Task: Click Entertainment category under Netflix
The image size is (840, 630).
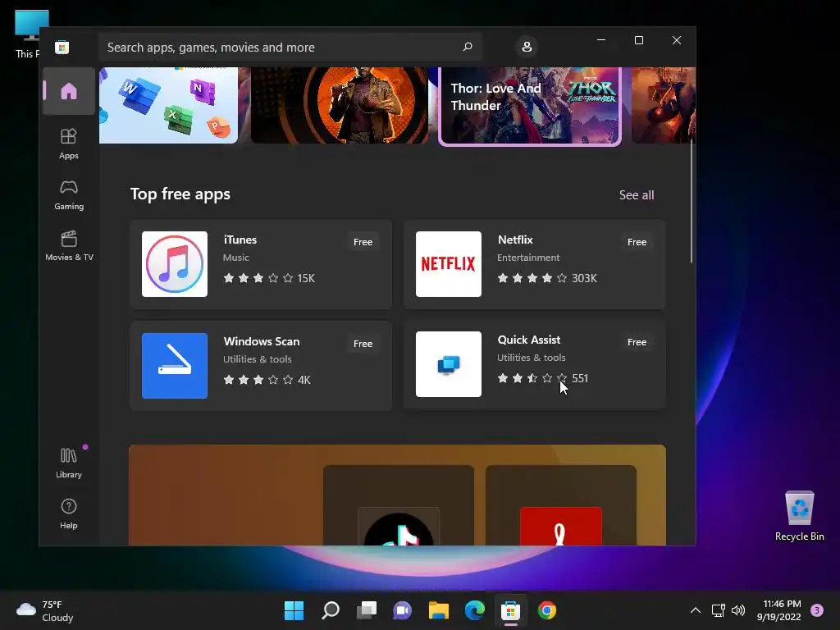Action: pyautogui.click(x=528, y=258)
